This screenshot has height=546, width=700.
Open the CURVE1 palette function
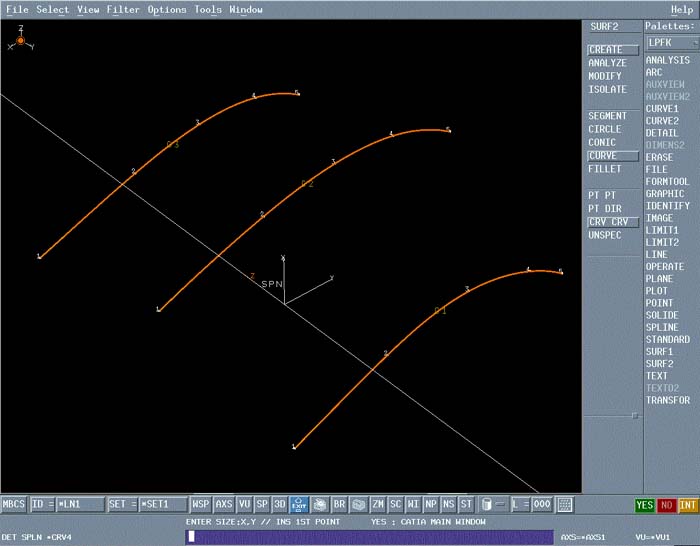point(662,108)
